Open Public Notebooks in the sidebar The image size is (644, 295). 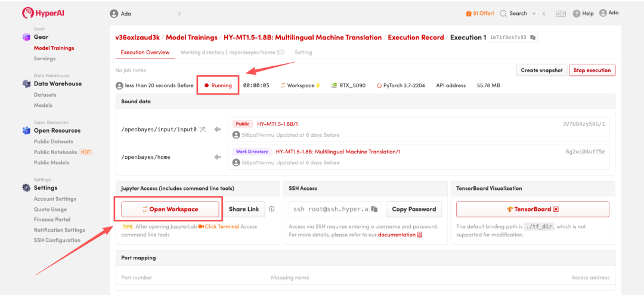tap(57, 152)
